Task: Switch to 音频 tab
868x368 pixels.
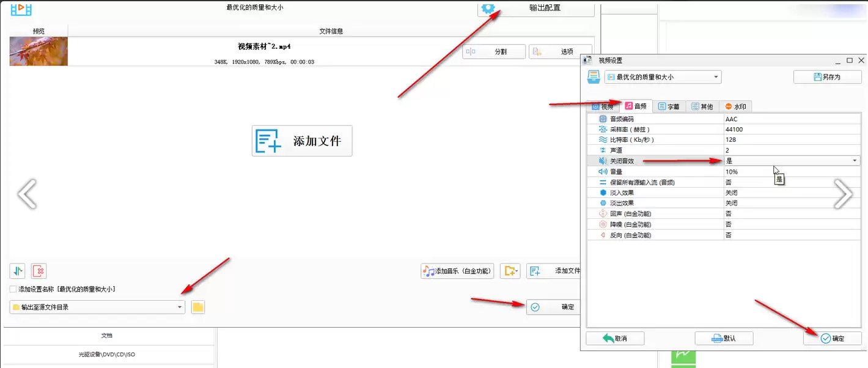Action: click(x=636, y=106)
